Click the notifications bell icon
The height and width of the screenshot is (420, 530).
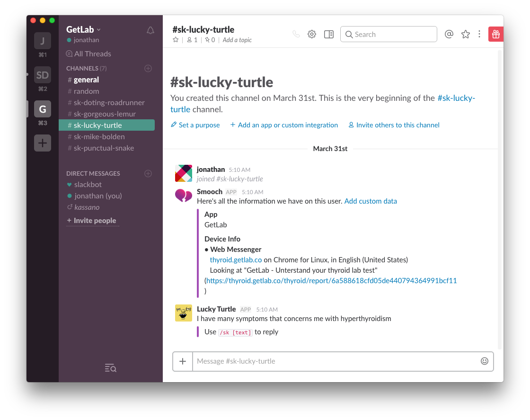point(150,31)
